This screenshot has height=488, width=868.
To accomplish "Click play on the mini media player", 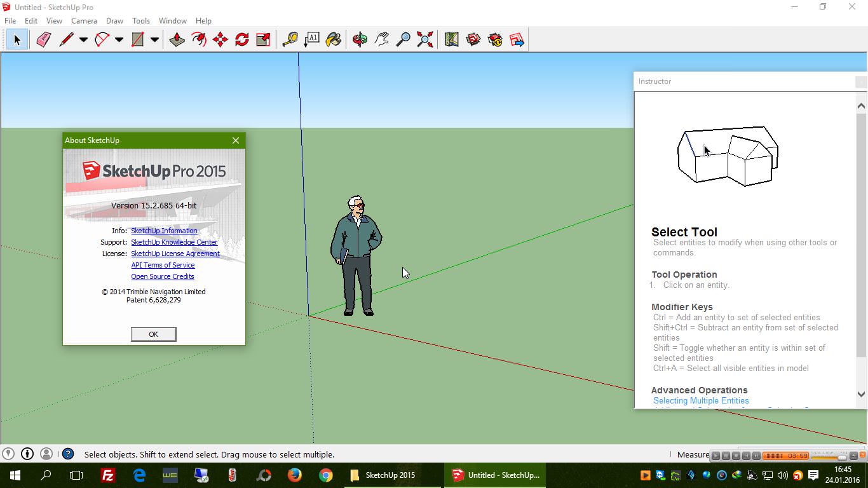I will click(x=715, y=456).
